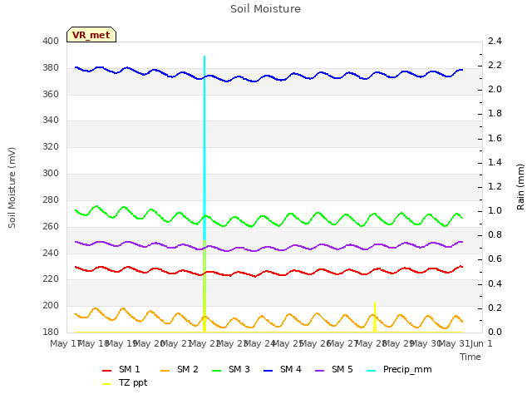This screenshot has width=532, height=399.
Task: Click the small yellow TZ ppt spike near May 28
Action: click(x=375, y=317)
